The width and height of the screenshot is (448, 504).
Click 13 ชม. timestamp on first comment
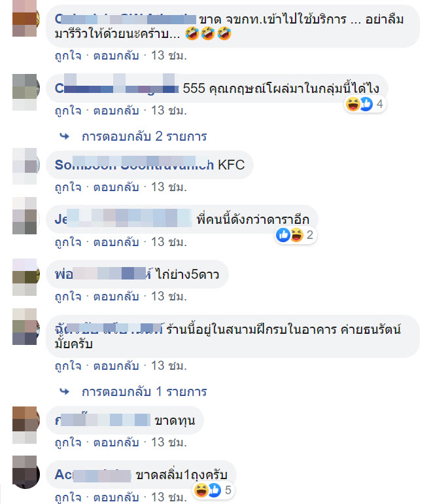click(x=169, y=56)
